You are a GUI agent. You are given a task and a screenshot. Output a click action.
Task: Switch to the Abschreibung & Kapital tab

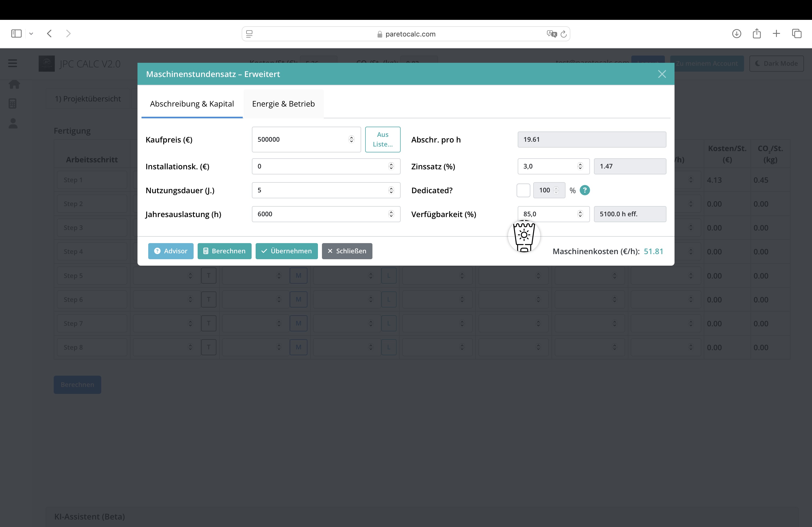pos(192,104)
